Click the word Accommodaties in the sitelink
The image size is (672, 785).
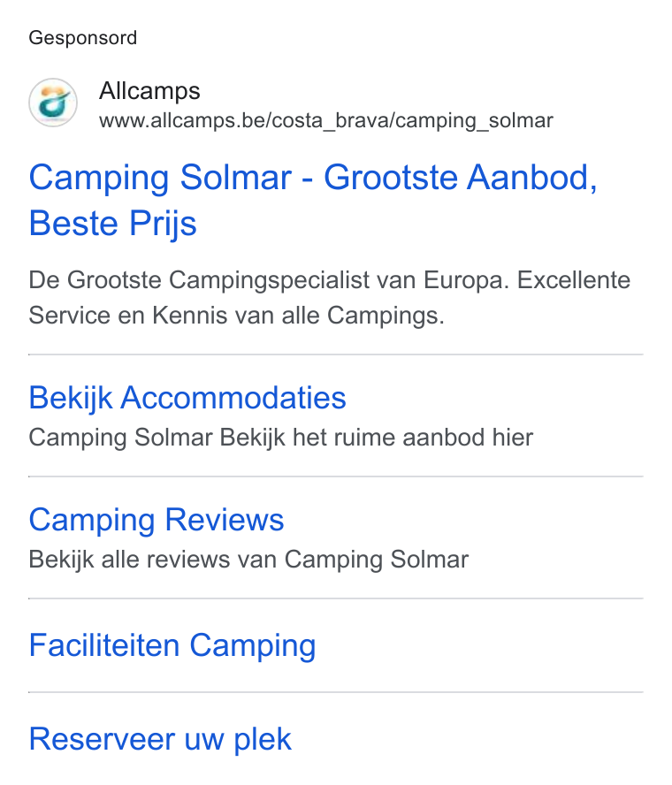[x=233, y=398]
